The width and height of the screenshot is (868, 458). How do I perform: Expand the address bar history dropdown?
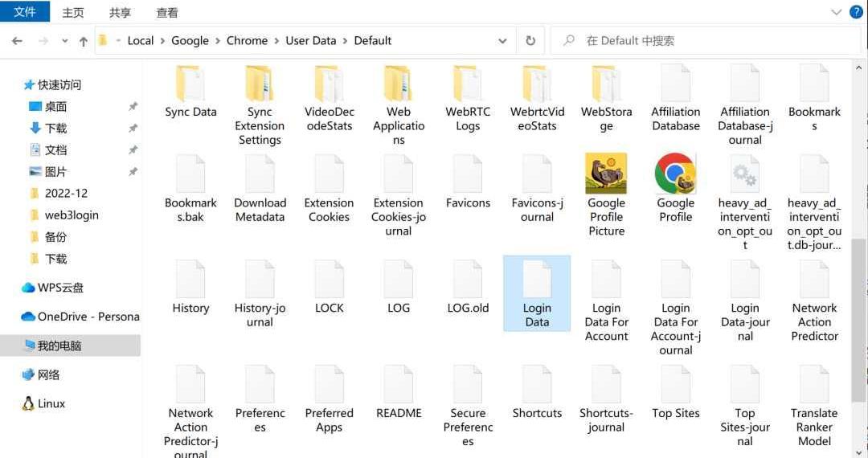point(502,41)
